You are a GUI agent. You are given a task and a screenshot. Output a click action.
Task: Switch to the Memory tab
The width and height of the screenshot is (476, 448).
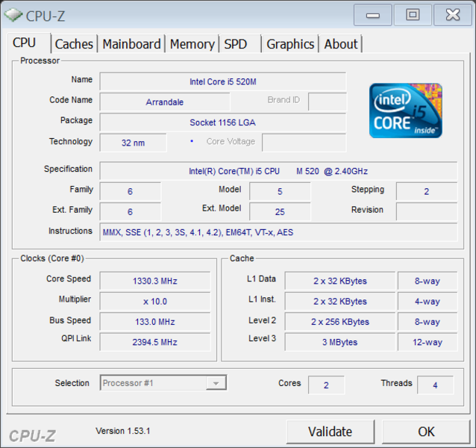pos(192,44)
